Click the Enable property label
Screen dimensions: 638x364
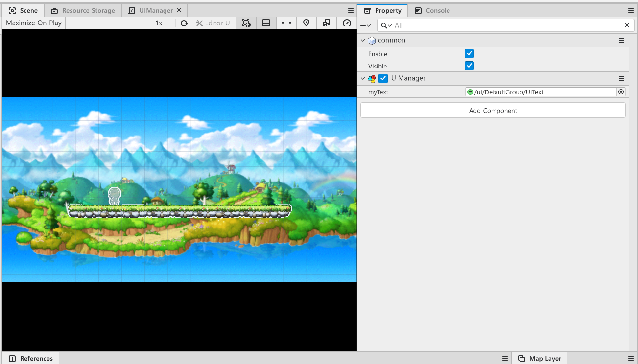pyautogui.click(x=378, y=54)
